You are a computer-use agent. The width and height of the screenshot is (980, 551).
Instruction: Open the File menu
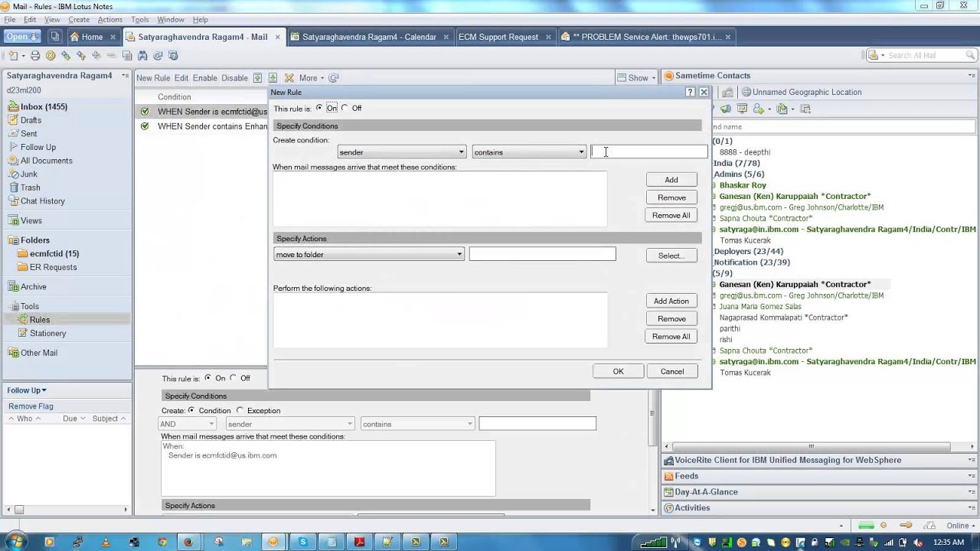[x=10, y=19]
